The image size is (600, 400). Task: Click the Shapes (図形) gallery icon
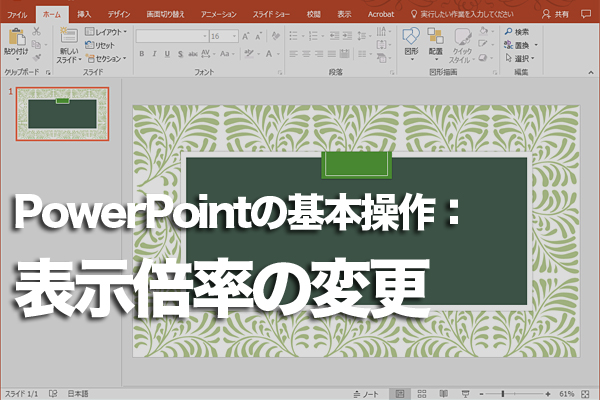[411, 36]
